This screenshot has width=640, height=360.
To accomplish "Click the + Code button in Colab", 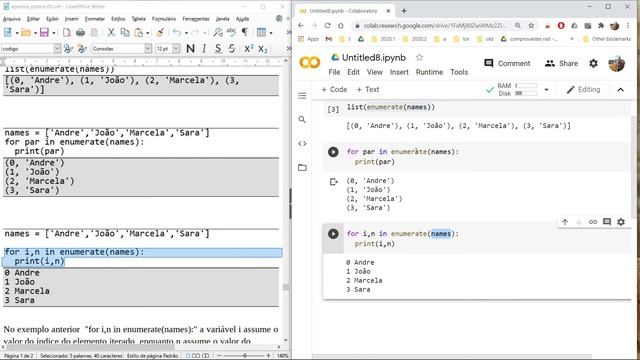I will pos(334,89).
